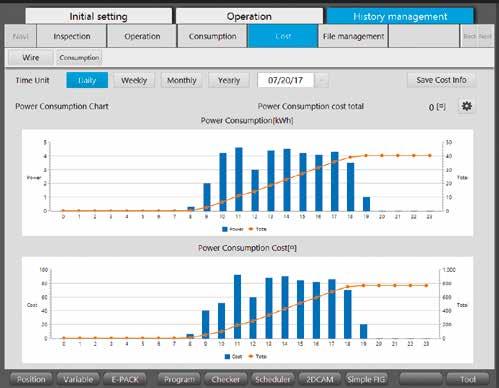Switch time unit to Weekly
This screenshot has width=499, height=388.
(134, 80)
